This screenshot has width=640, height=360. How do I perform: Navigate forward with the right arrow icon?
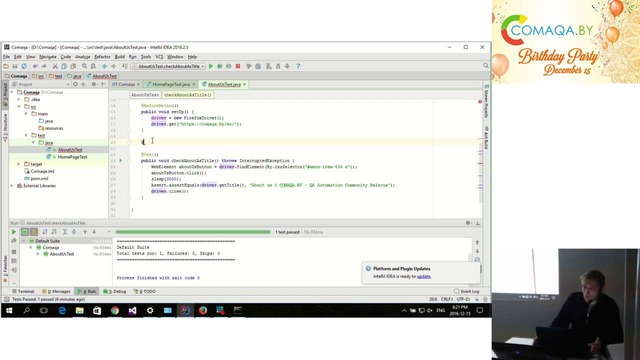pyautogui.click(x=113, y=66)
